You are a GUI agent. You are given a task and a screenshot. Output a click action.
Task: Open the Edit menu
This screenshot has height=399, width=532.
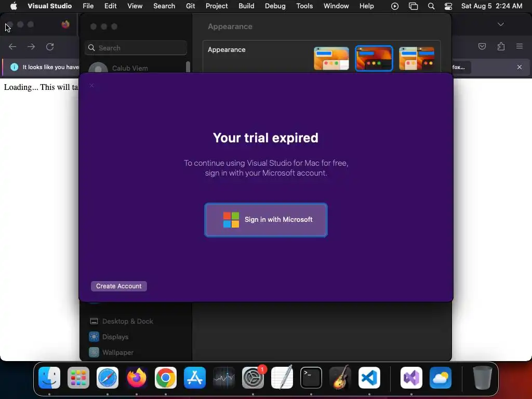[x=110, y=6]
